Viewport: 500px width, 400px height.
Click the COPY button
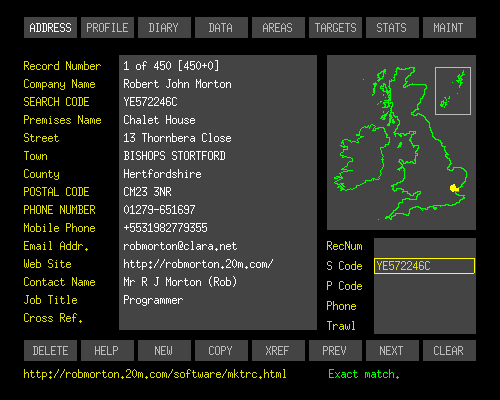[221, 350]
